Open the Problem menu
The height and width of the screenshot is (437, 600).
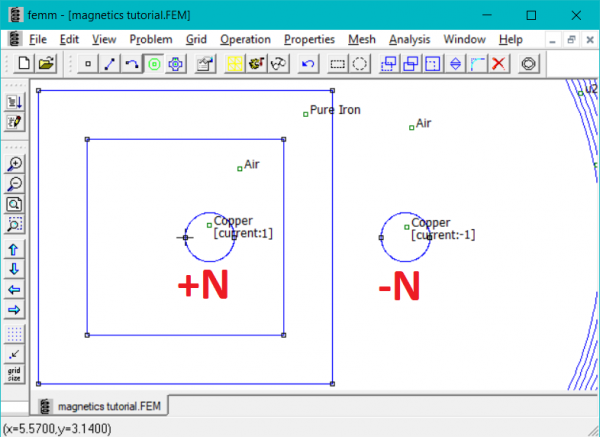click(x=151, y=39)
